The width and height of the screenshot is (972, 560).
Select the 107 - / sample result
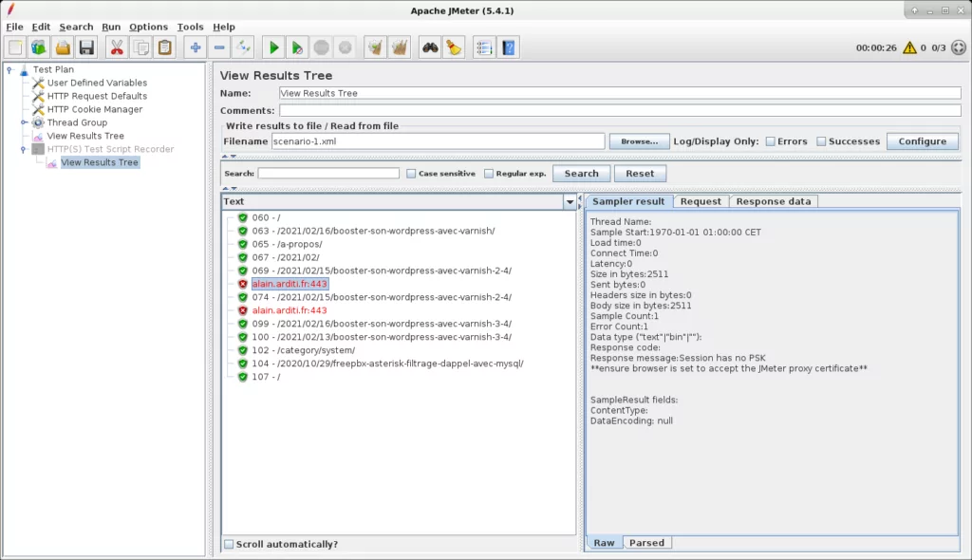[x=266, y=377]
